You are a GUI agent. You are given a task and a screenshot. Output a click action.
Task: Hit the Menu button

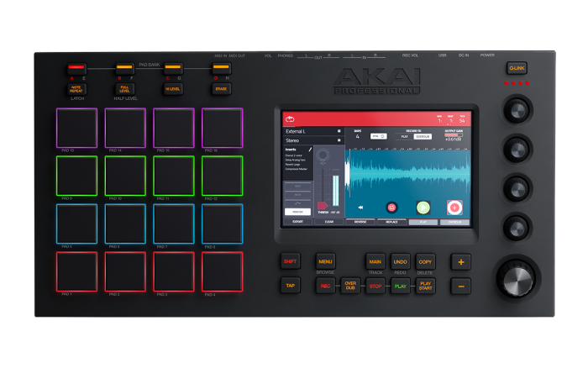point(325,261)
